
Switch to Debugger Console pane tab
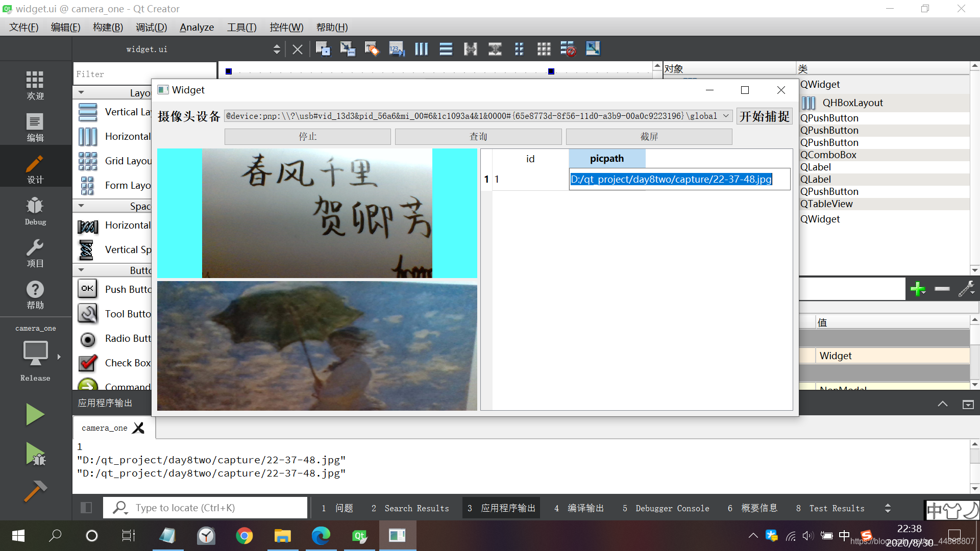(666, 508)
